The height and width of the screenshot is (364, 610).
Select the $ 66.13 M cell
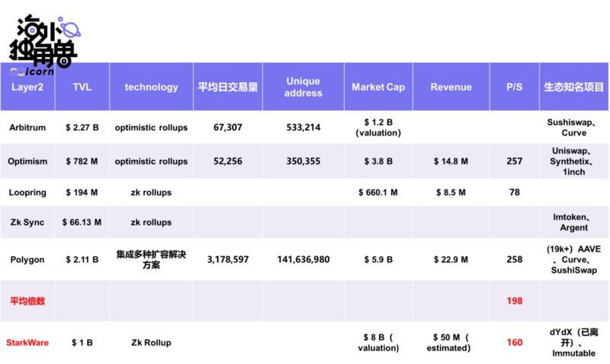coord(82,222)
